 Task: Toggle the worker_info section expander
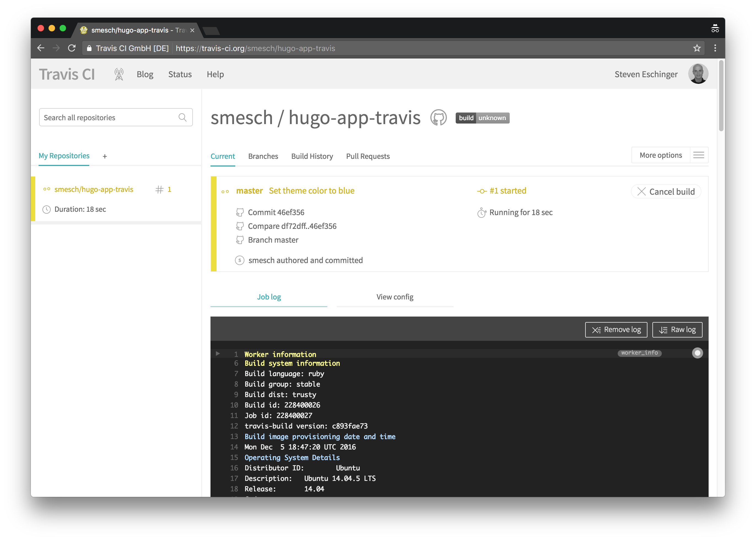pos(217,354)
